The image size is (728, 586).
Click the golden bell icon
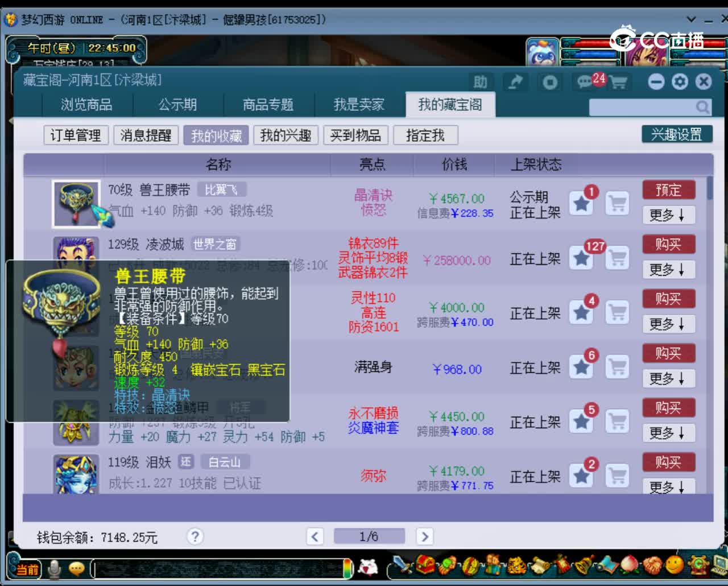[x=584, y=565]
